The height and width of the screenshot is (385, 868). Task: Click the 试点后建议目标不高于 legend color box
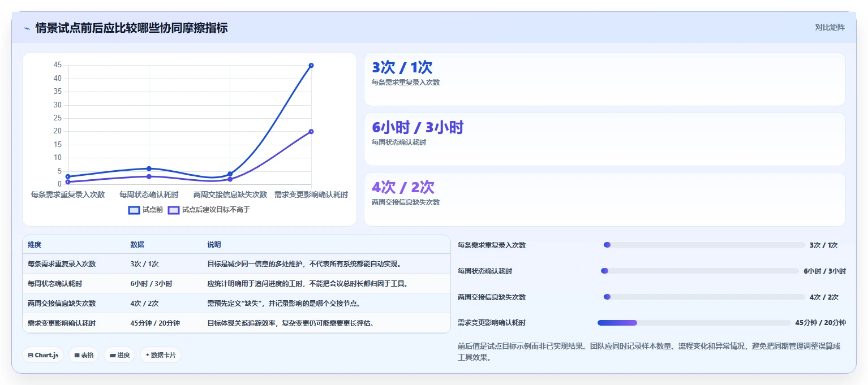174,210
